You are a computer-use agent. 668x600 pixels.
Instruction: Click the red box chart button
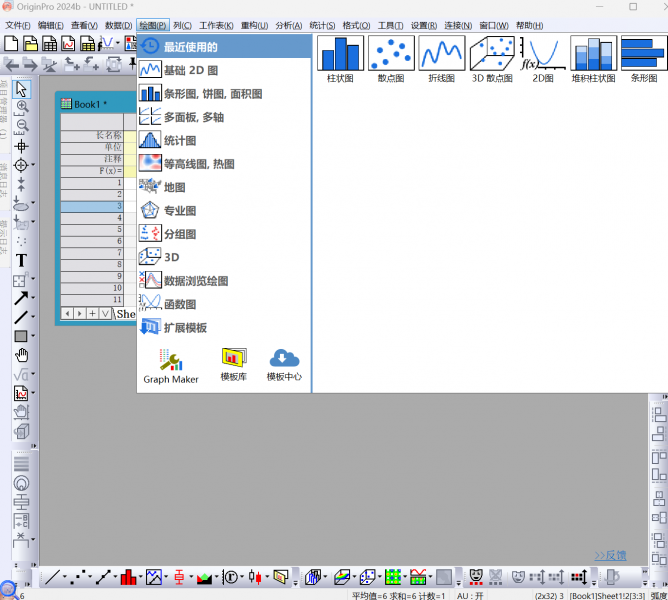(x=179, y=577)
